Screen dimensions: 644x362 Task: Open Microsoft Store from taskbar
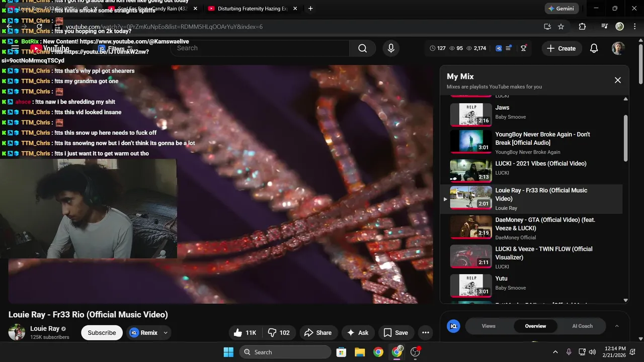coord(341,352)
